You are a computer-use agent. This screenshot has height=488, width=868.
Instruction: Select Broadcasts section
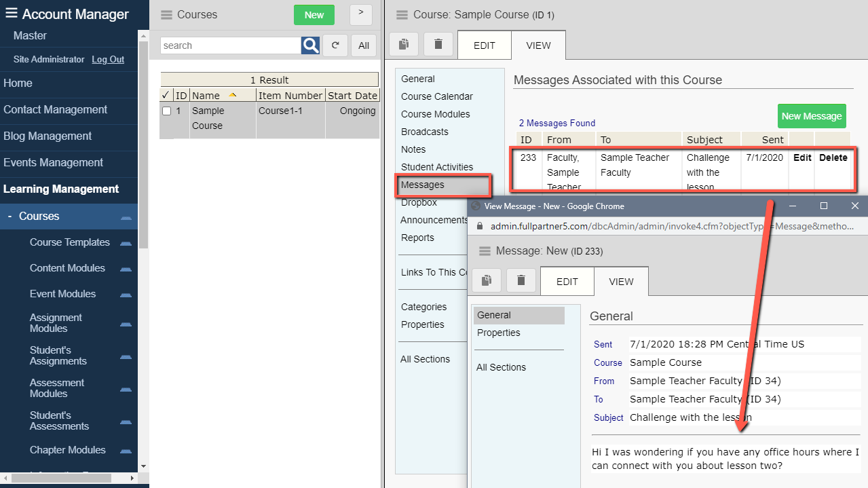point(425,132)
